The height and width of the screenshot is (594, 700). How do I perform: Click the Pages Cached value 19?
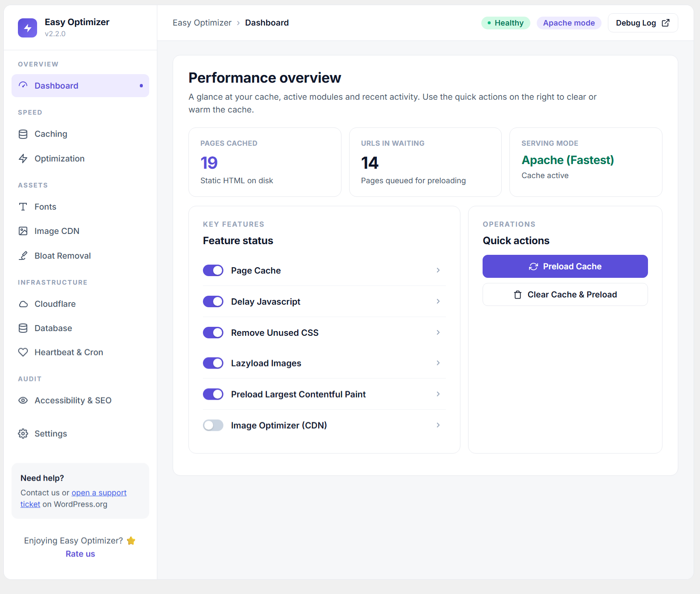point(209,163)
